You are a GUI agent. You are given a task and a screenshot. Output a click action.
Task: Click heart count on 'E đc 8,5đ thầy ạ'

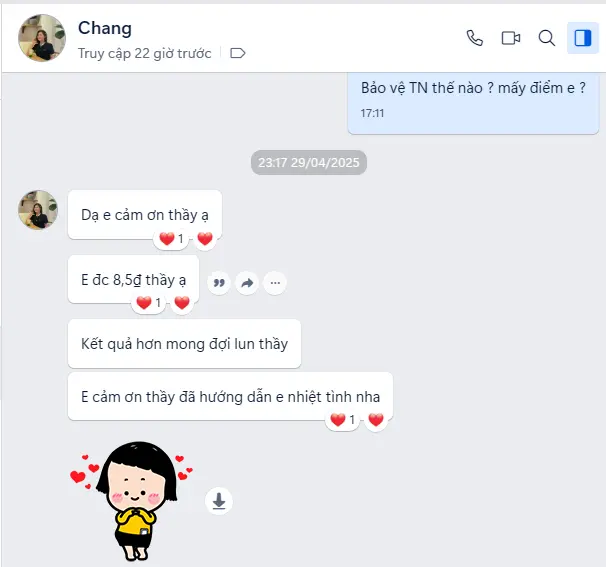[148, 303]
